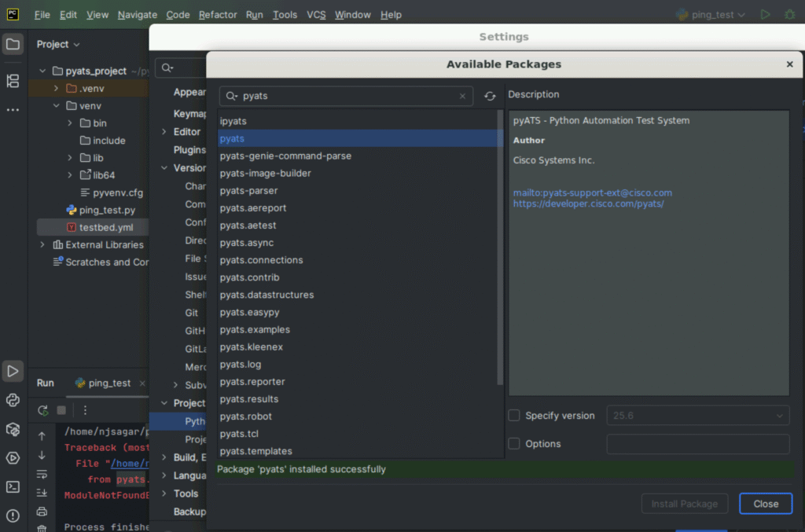Click the PyCharm logo icon
This screenshot has width=805, height=532.
(x=13, y=14)
